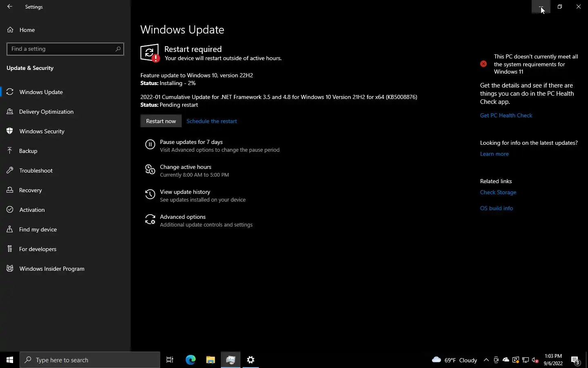Open the Check Storage link
Image resolution: width=588 pixels, height=368 pixels.
[498, 192]
